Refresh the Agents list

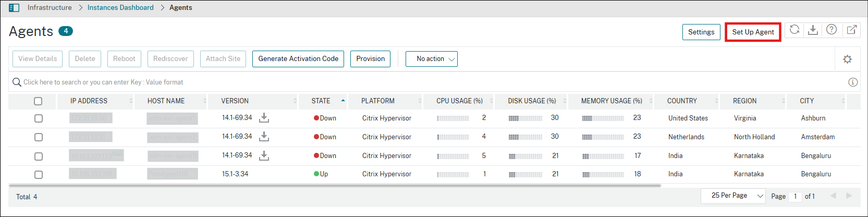point(794,30)
